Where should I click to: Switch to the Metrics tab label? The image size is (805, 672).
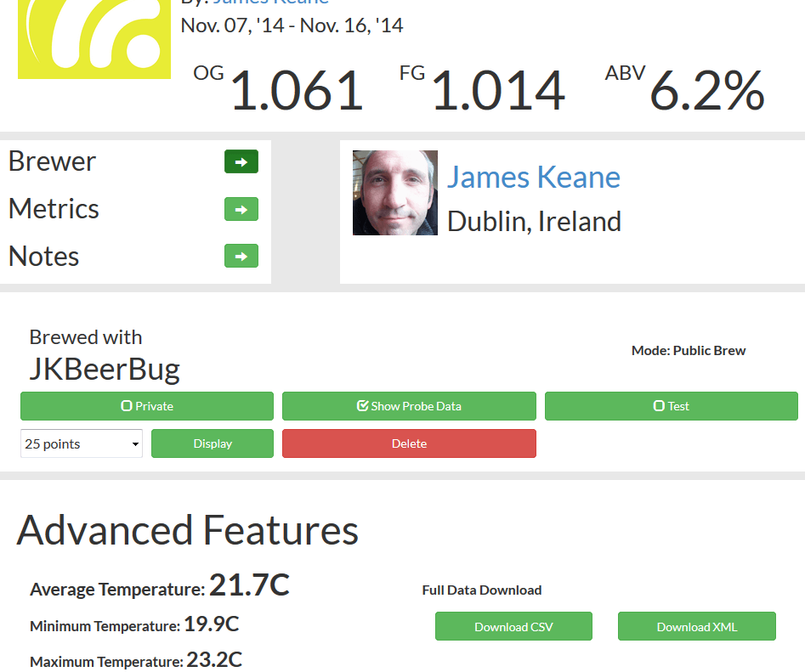tap(54, 208)
